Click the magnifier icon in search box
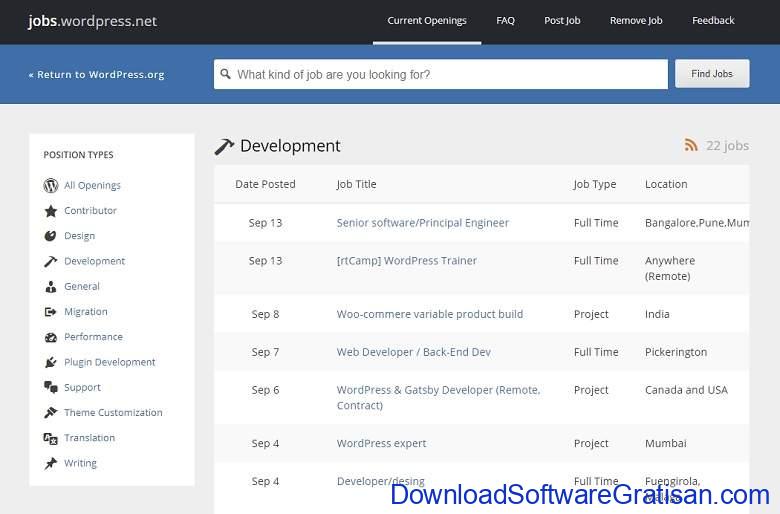The image size is (780, 514). 225,74
